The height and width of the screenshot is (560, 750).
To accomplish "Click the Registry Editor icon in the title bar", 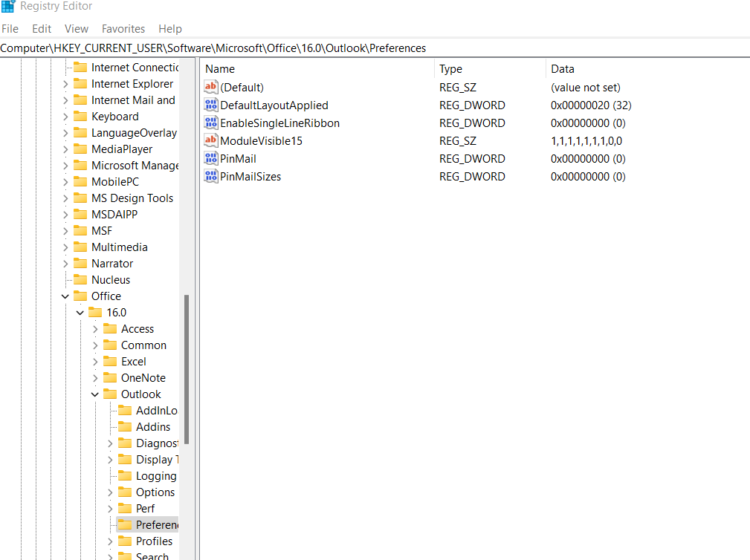I will point(8,7).
